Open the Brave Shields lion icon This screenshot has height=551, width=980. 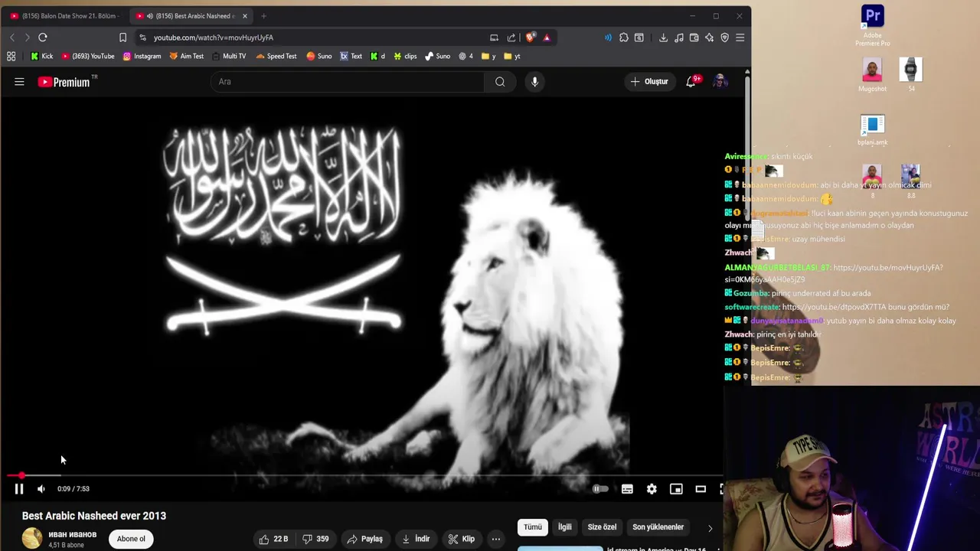point(531,37)
